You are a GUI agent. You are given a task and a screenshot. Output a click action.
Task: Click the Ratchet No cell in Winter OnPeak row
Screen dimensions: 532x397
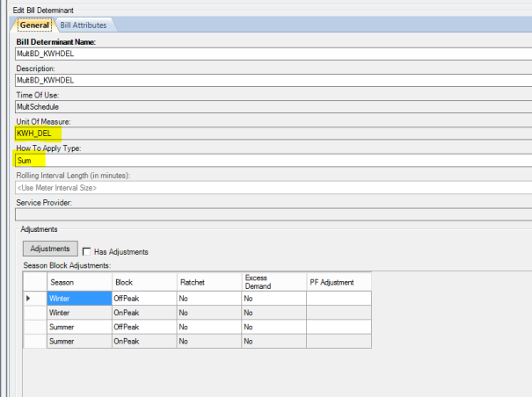[x=209, y=313]
